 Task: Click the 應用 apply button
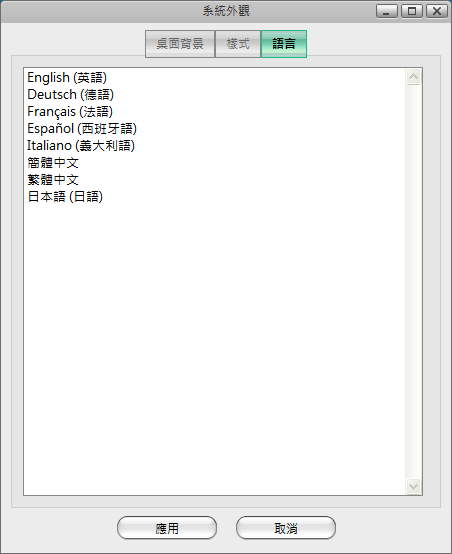167,528
